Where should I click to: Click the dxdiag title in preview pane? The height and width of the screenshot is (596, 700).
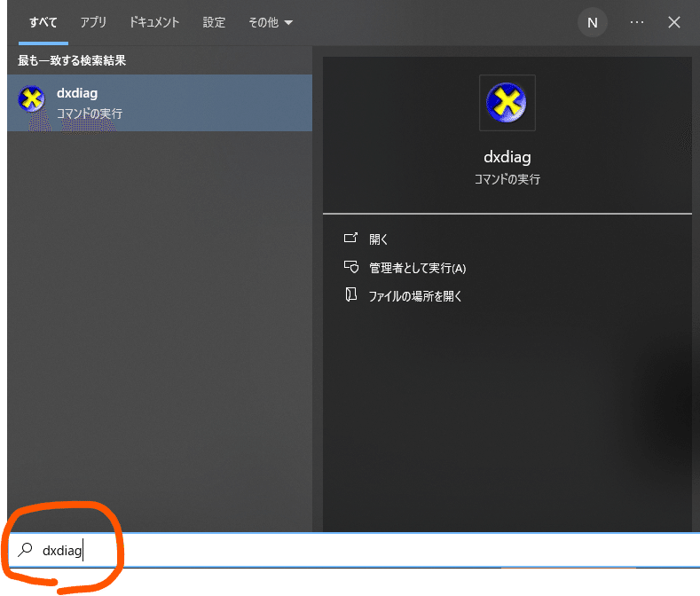point(507,157)
